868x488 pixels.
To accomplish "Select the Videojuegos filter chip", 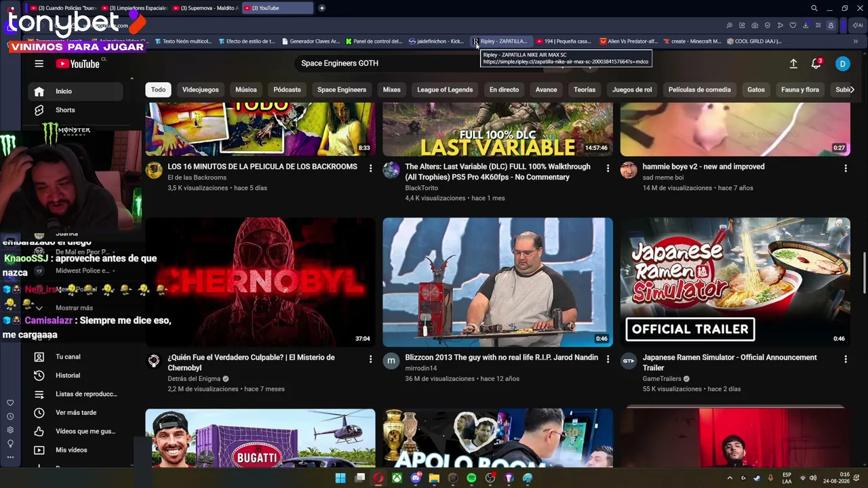I will (x=200, y=89).
